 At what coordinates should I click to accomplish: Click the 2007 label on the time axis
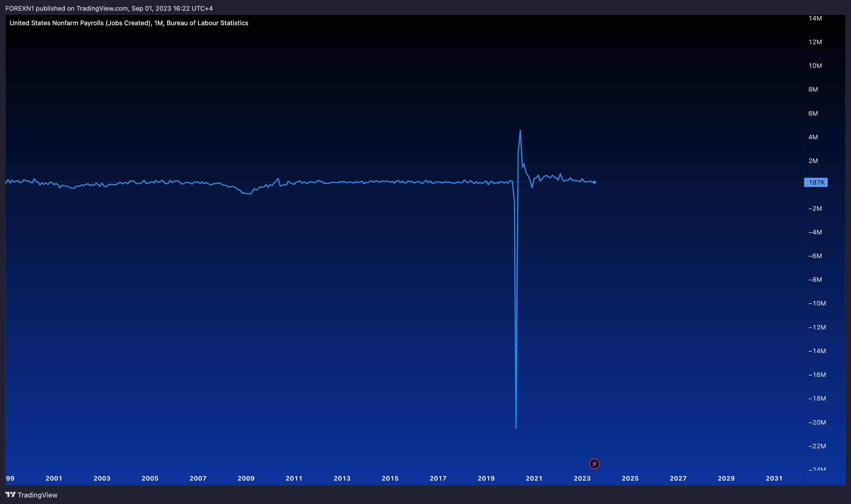pyautogui.click(x=198, y=478)
